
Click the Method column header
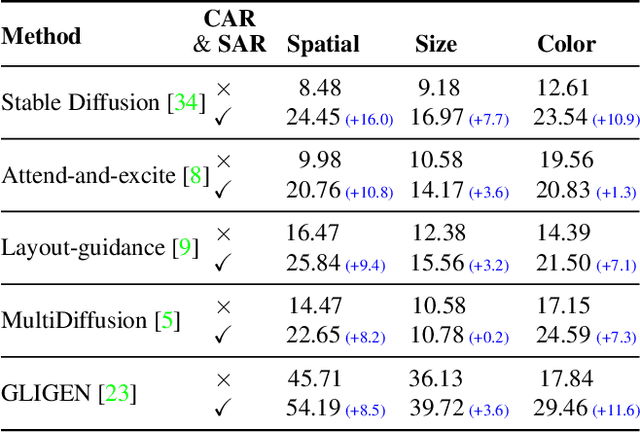(41, 36)
